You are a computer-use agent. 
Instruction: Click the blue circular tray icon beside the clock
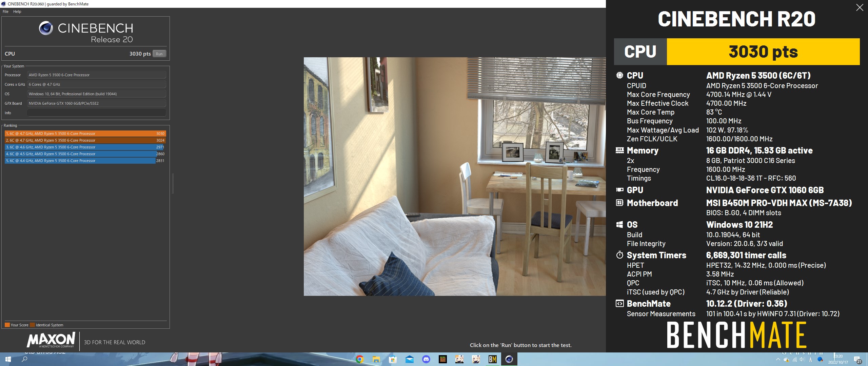point(820,360)
